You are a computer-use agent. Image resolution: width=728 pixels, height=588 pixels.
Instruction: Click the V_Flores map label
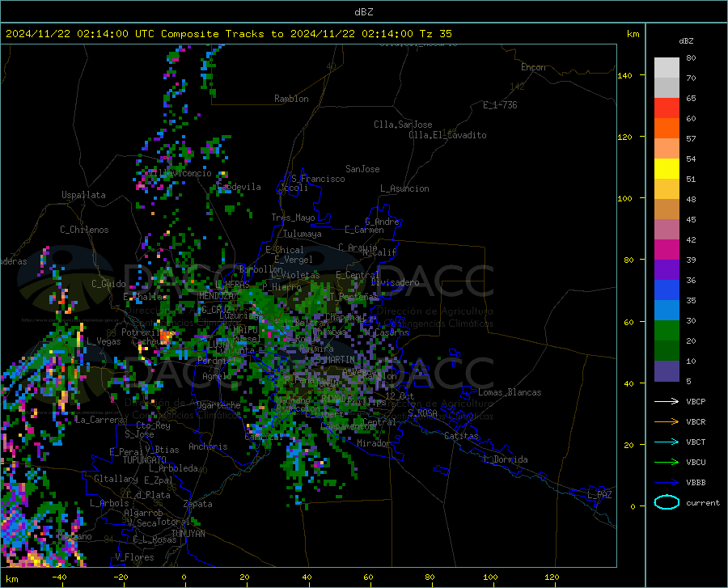point(134,557)
